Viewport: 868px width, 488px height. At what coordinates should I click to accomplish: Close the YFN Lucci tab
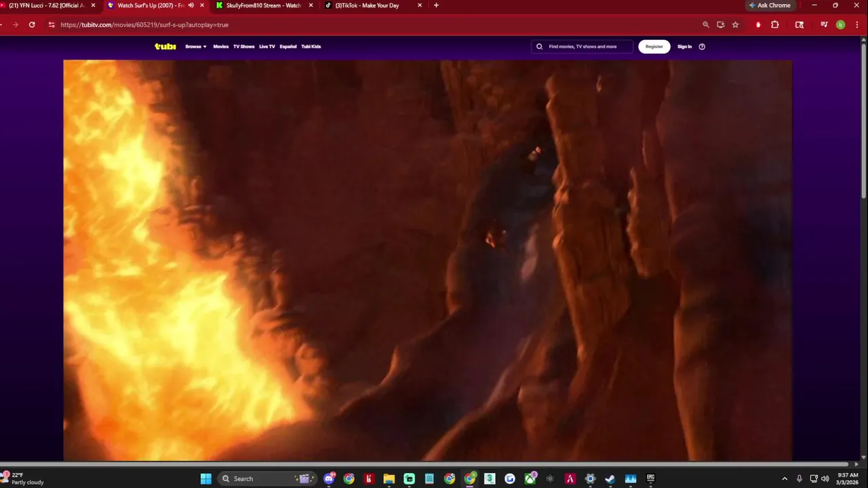(93, 5)
